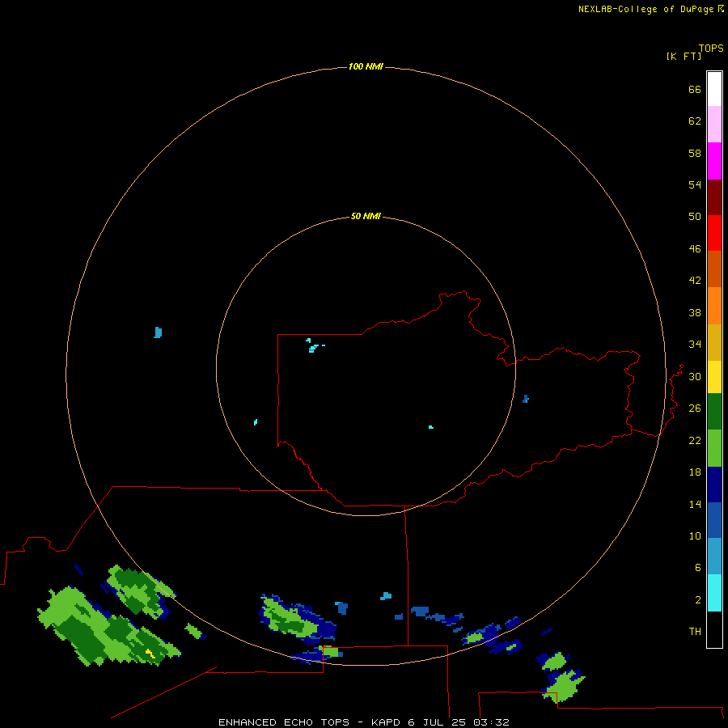The image size is (728, 728).
Task: Click the light blue swatch between 10 and 6
Action: pyautogui.click(x=714, y=556)
